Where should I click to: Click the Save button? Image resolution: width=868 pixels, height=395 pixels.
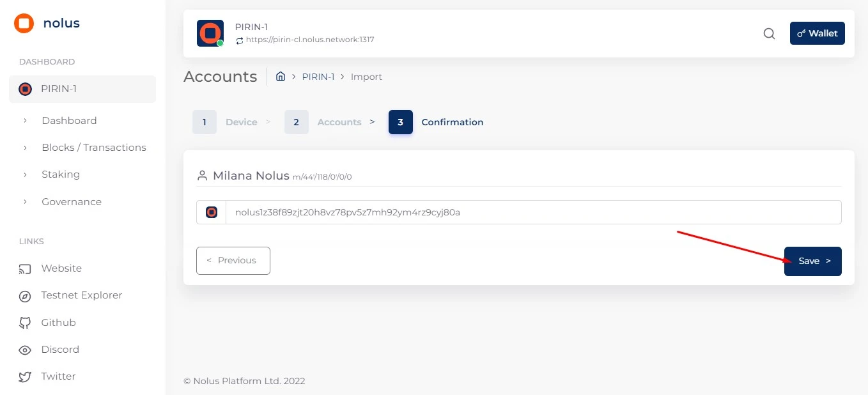[x=812, y=261]
